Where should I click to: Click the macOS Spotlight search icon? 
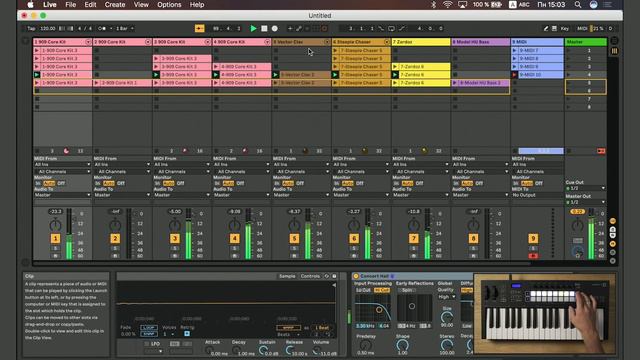tap(578, 5)
